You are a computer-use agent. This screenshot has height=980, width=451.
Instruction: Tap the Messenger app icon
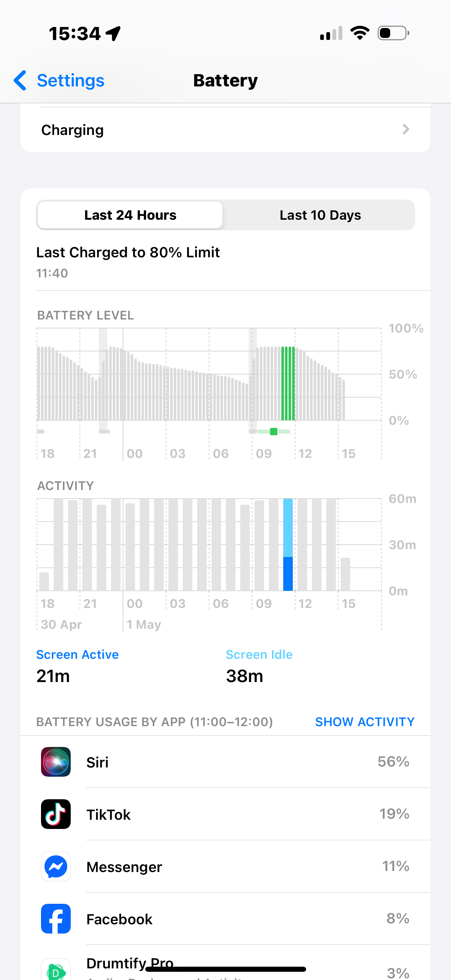(56, 866)
